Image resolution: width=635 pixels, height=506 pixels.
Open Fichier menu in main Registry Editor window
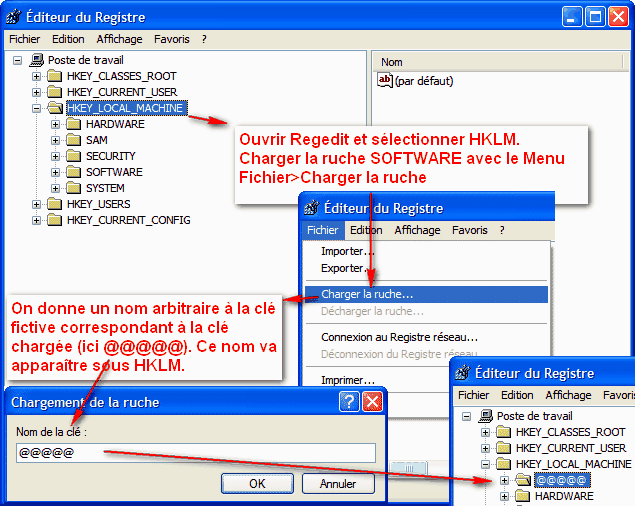25,39
